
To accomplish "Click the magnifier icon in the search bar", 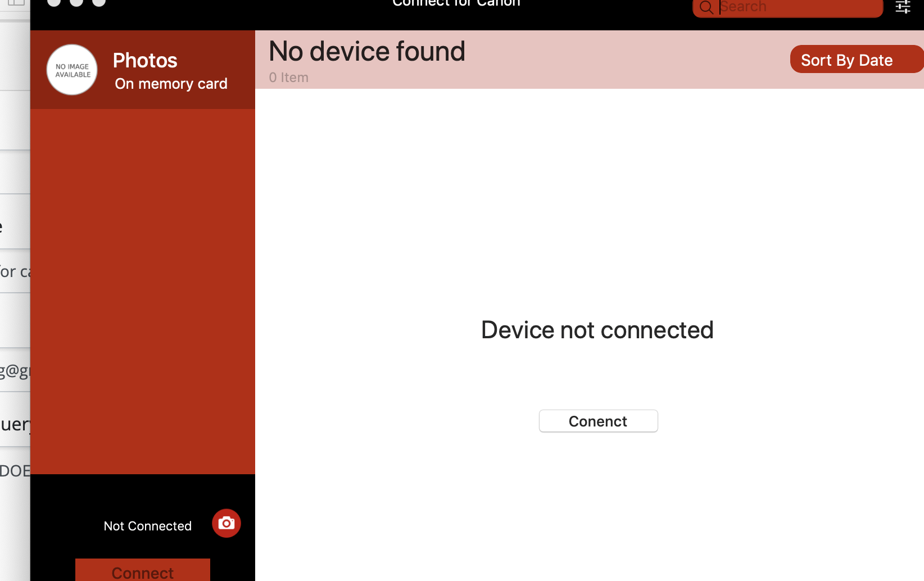I will coord(706,7).
